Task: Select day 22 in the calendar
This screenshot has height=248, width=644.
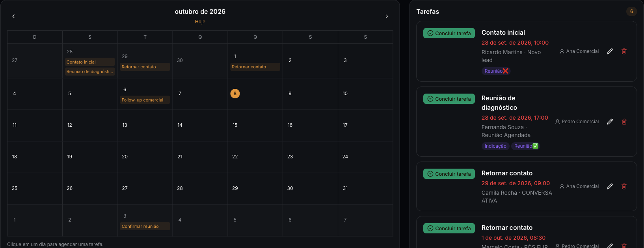Action: tap(255, 157)
